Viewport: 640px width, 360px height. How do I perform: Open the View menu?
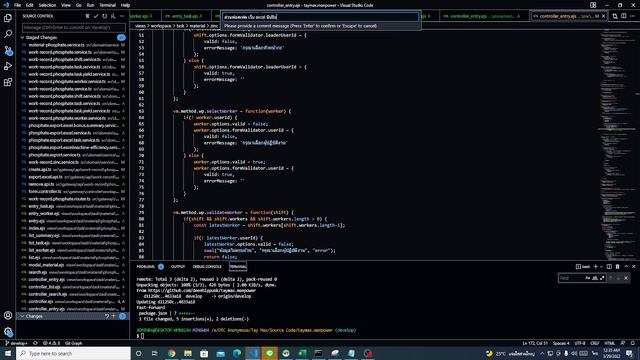(x=66, y=5)
